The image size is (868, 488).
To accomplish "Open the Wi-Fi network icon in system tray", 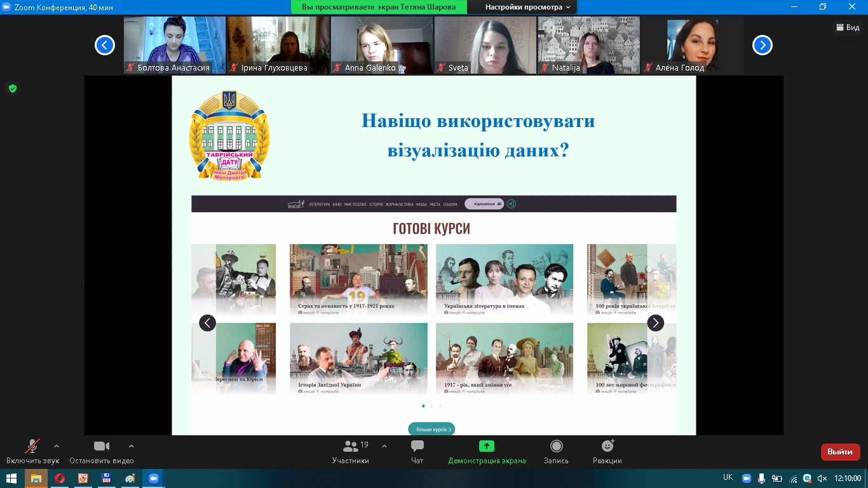I will [793, 478].
